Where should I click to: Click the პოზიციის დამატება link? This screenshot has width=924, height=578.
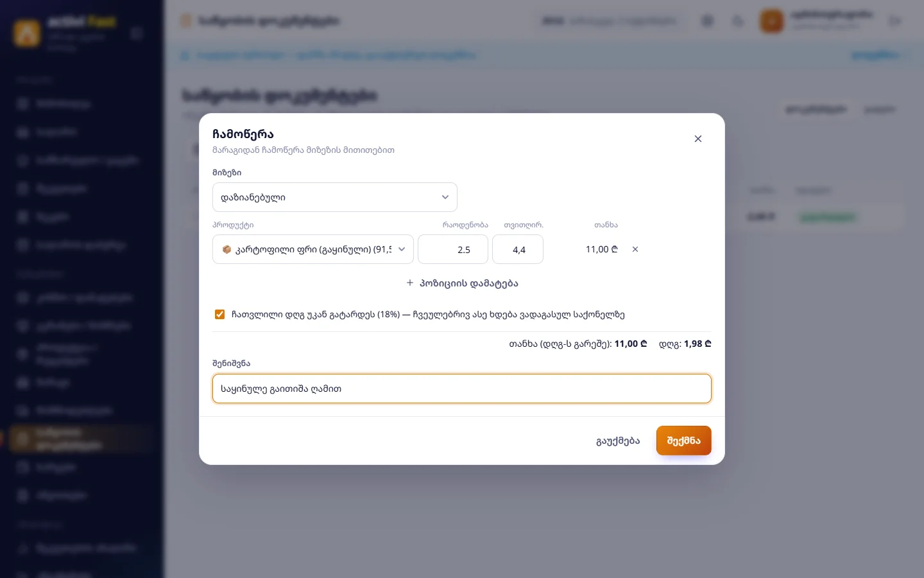pyautogui.click(x=462, y=283)
